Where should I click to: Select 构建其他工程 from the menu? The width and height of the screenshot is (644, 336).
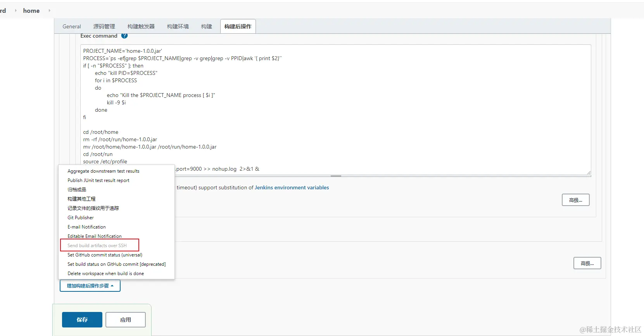[81, 199]
